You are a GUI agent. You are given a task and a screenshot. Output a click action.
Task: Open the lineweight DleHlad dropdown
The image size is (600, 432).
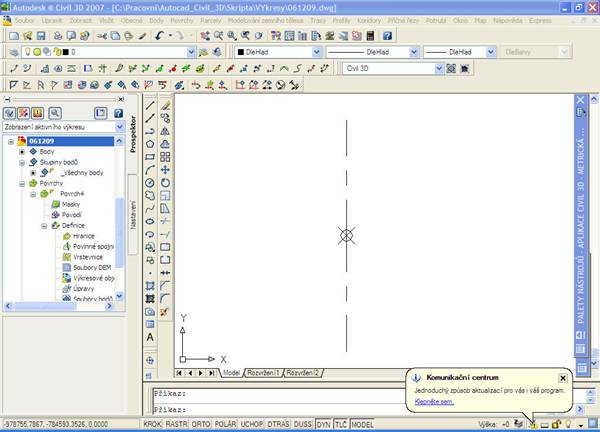tap(491, 52)
